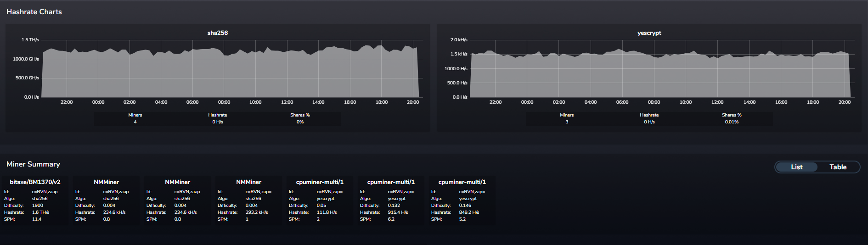The height and width of the screenshot is (245, 868).
Task: Click Shares % 0.01% under yescrypt chart
Action: (732, 122)
